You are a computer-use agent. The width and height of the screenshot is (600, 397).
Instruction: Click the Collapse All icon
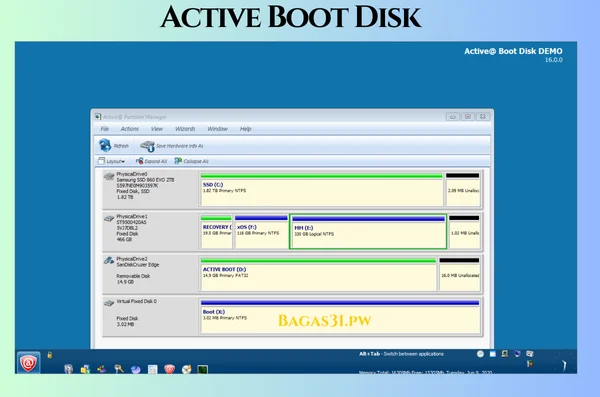(178, 161)
